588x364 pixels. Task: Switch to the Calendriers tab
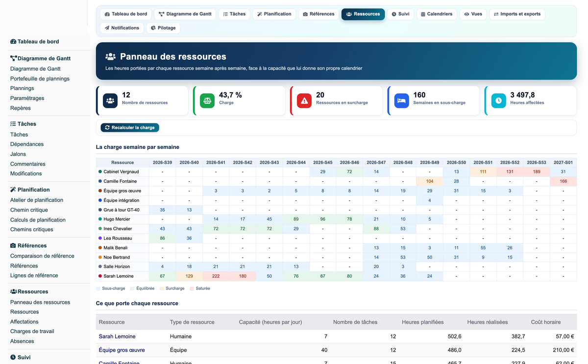point(437,14)
